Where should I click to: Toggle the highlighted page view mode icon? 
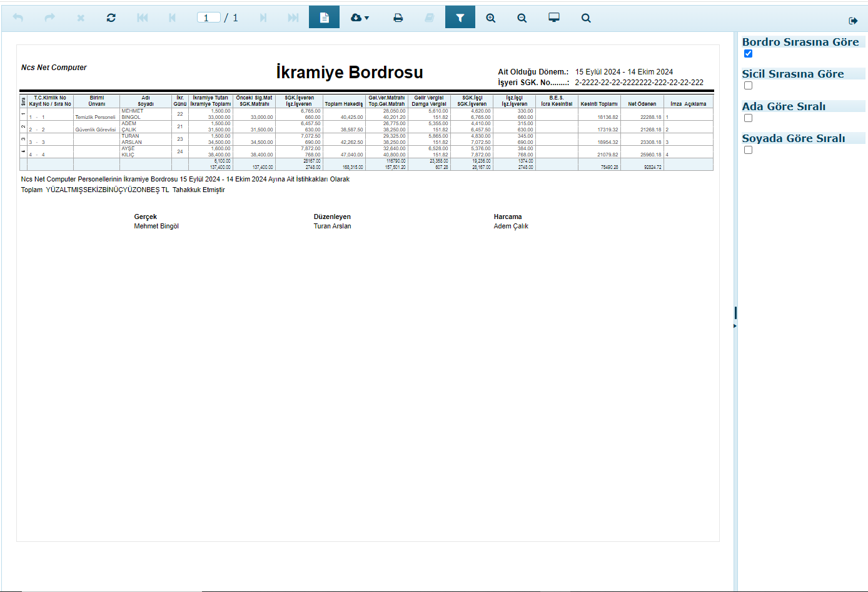click(x=324, y=18)
